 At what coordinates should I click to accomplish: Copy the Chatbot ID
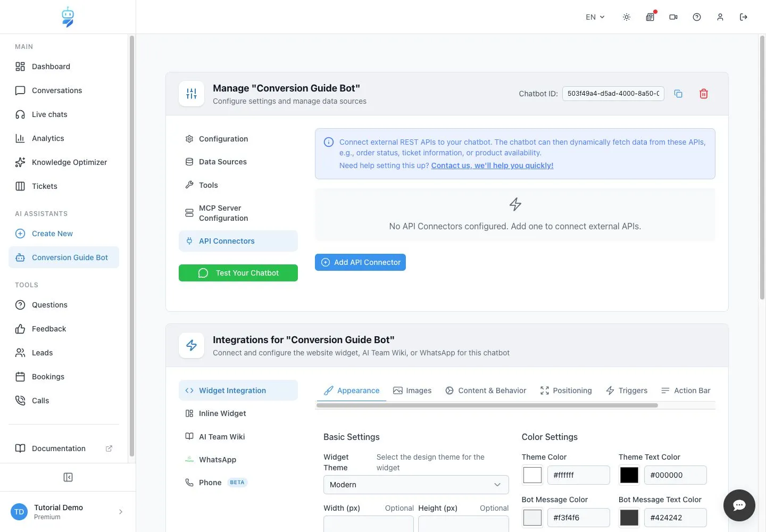[678, 94]
